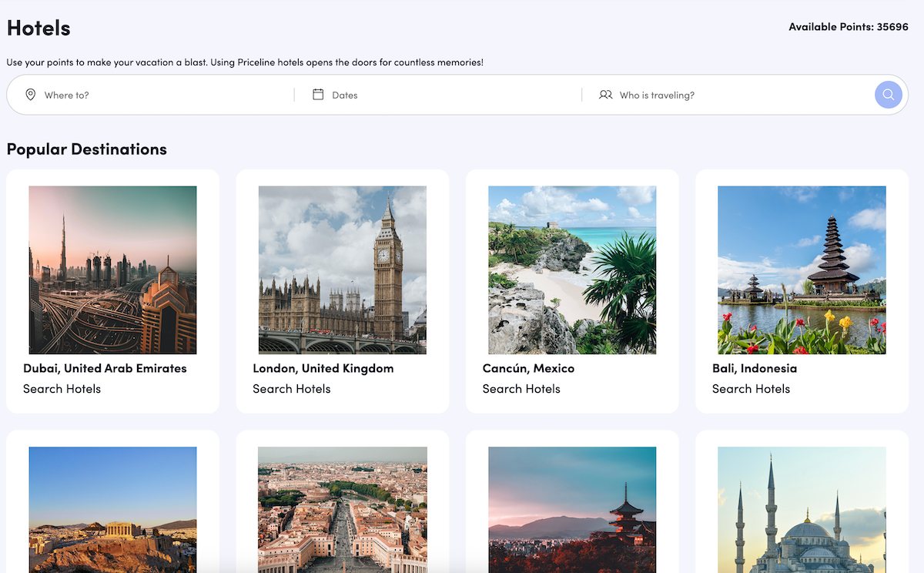
Task: Open the Japanese pagoda destination image
Action: (x=572, y=510)
